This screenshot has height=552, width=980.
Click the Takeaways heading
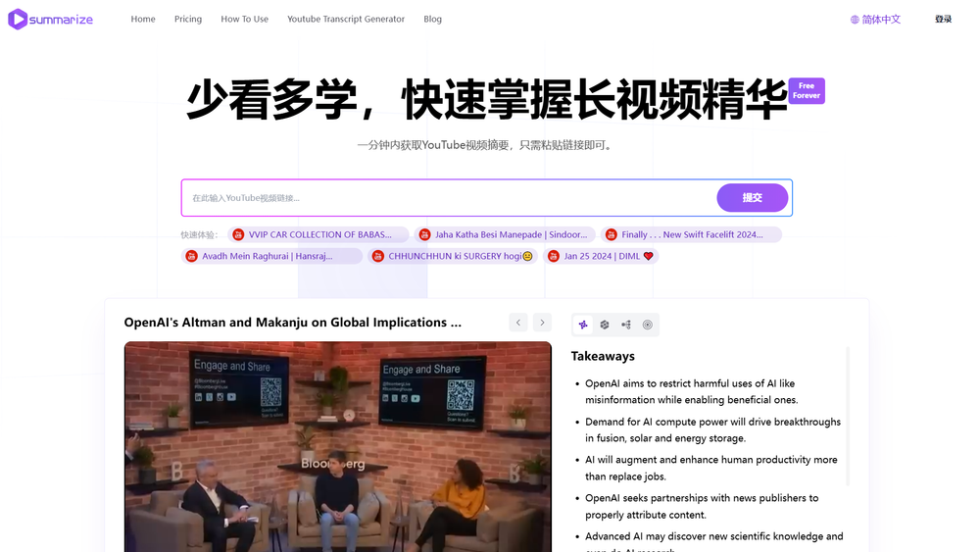[603, 356]
